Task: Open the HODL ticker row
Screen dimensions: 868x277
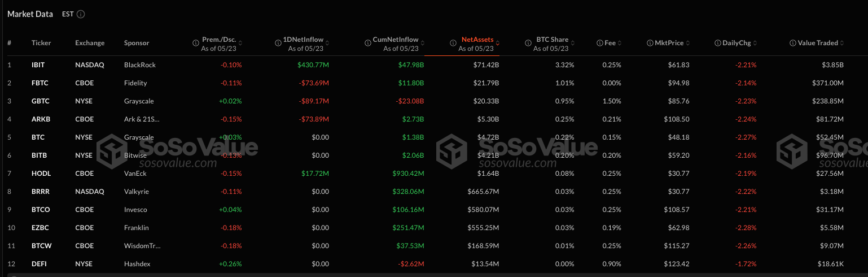Action: [40, 174]
